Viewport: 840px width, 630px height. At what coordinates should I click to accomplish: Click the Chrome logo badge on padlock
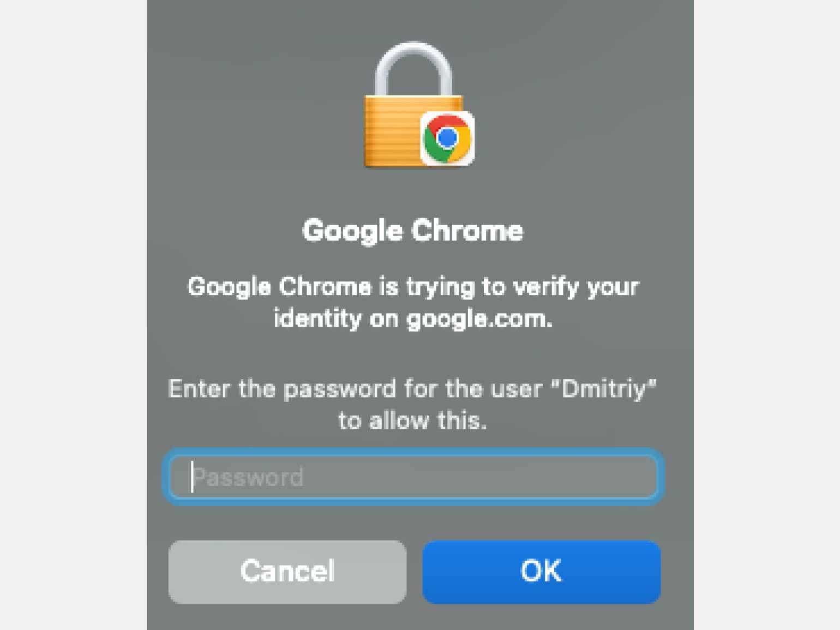coord(447,139)
